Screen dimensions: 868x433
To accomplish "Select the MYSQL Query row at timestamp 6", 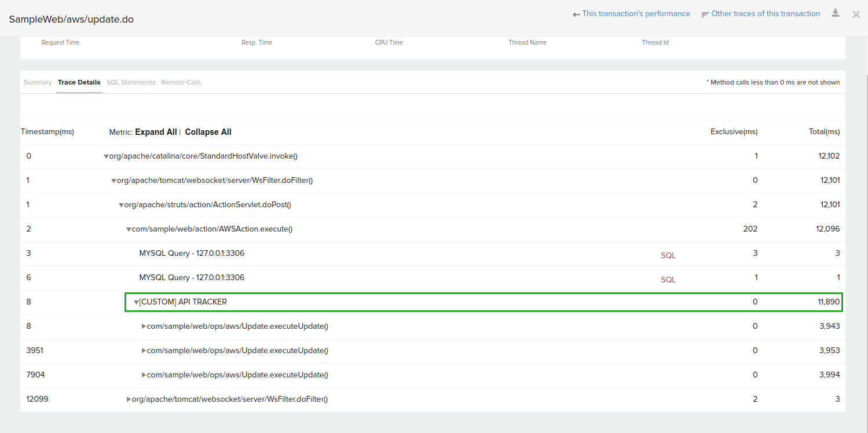I will tap(192, 278).
